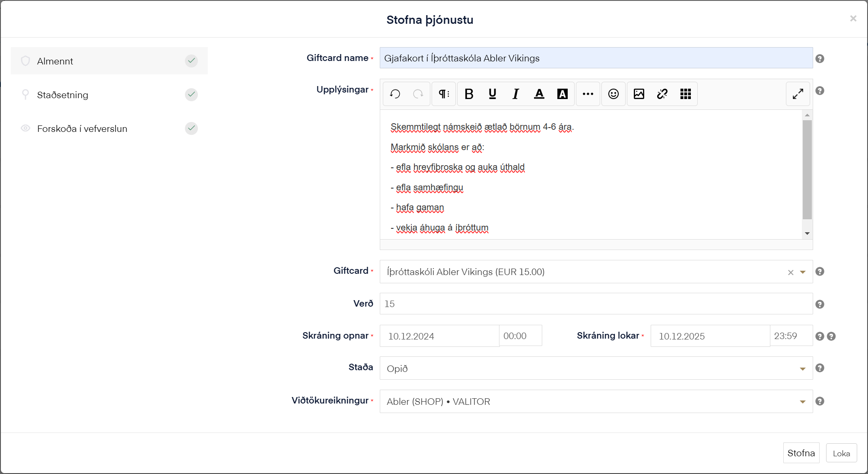Toggle bold formatting in editor
Screen dimensions: 868x474
tap(469, 94)
